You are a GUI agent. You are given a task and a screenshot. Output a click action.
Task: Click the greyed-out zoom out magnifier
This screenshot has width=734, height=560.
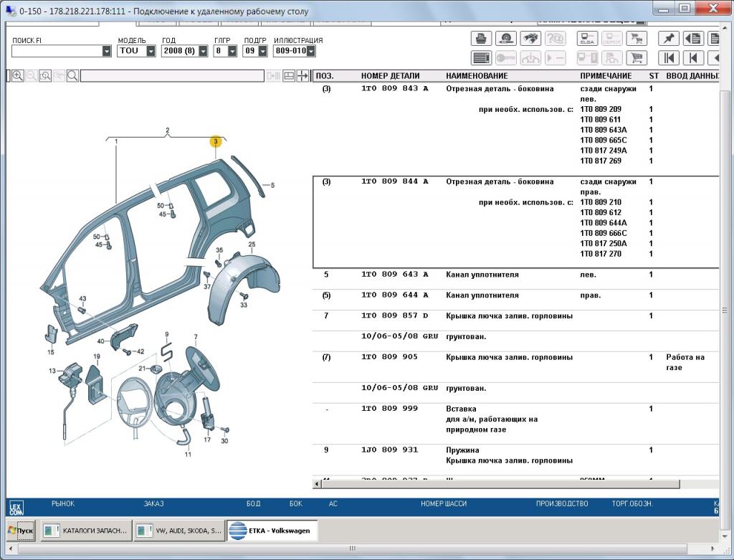pos(32,76)
